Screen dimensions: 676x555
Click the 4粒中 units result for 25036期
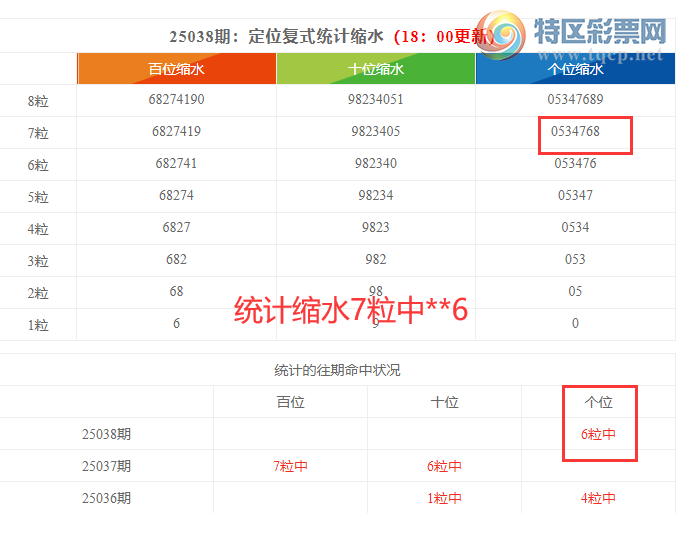click(598, 498)
